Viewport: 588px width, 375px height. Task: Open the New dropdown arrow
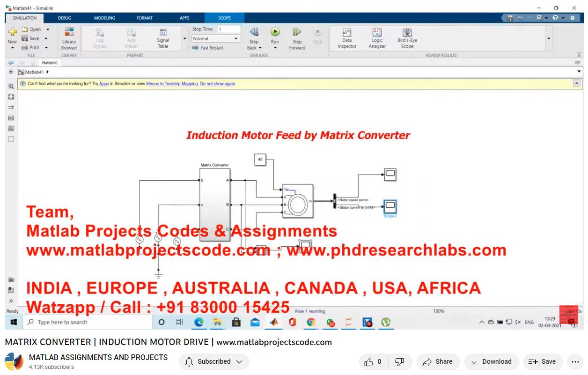(12, 48)
